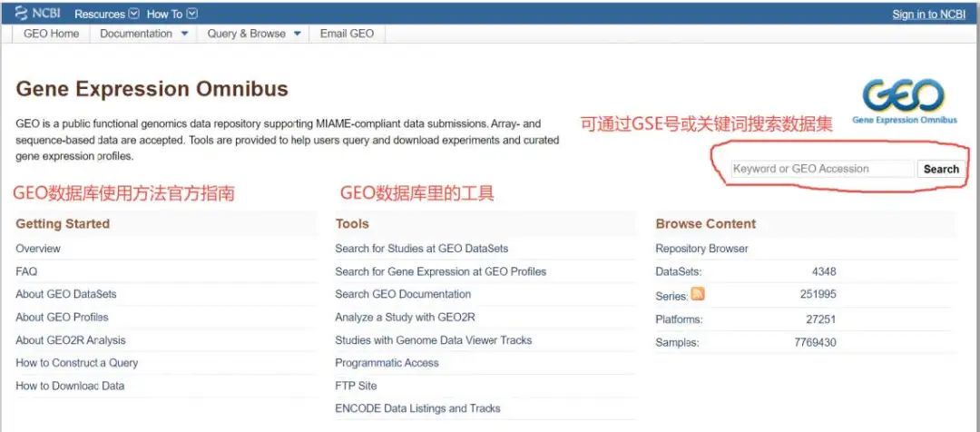This screenshot has height=432, width=980.
Task: Open the Repository Browser link
Action: 701,248
